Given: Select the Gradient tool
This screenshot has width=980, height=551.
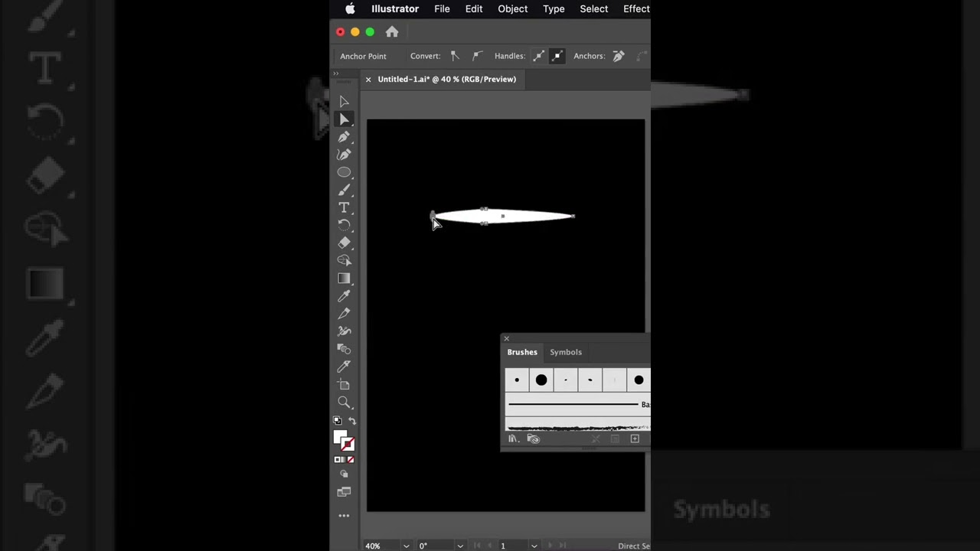Looking at the screenshot, I should point(344,279).
